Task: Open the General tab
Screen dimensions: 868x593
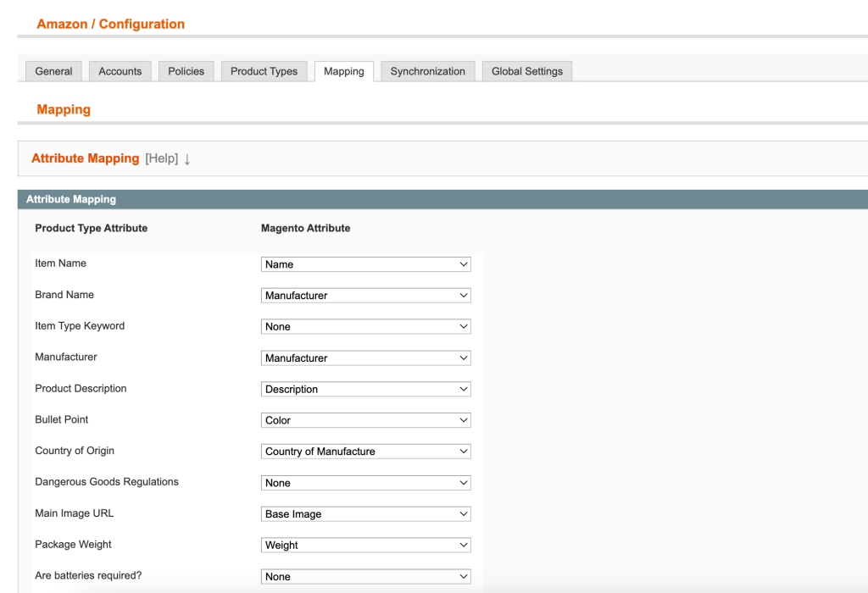Action: click(x=53, y=71)
